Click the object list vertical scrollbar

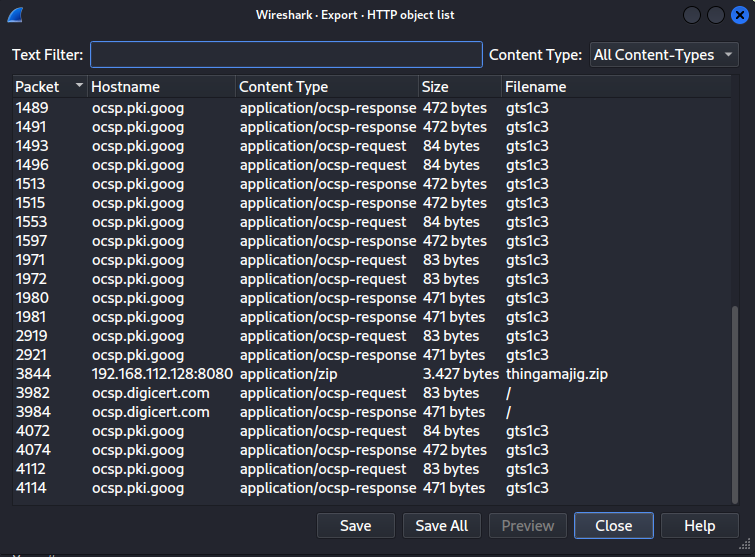(735, 404)
